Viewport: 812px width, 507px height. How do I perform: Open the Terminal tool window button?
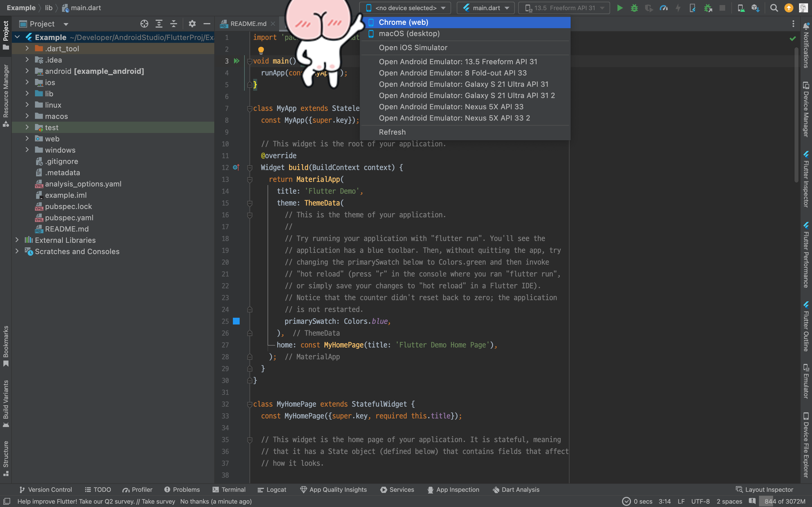[229, 490]
